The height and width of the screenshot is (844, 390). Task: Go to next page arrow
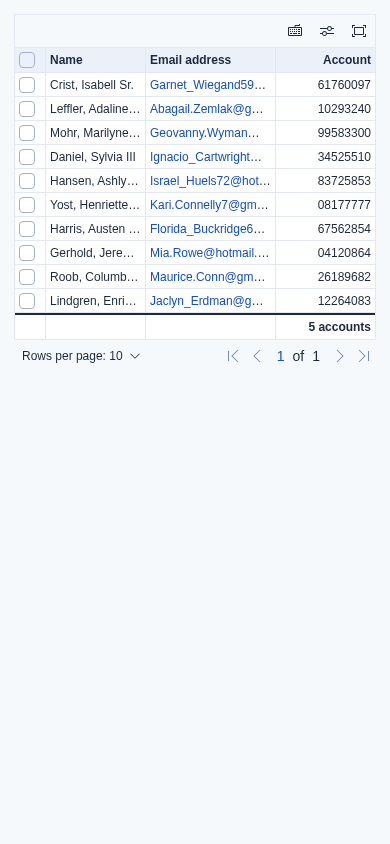pos(339,356)
